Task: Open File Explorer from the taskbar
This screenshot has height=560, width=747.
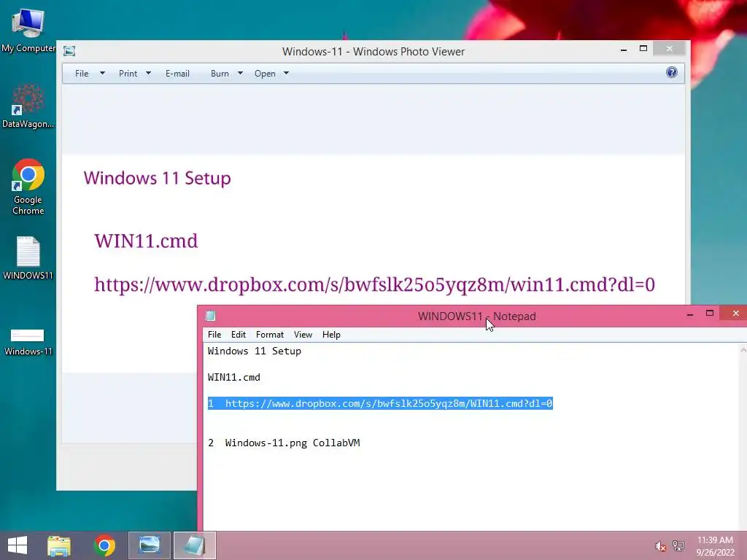Action: (59, 545)
